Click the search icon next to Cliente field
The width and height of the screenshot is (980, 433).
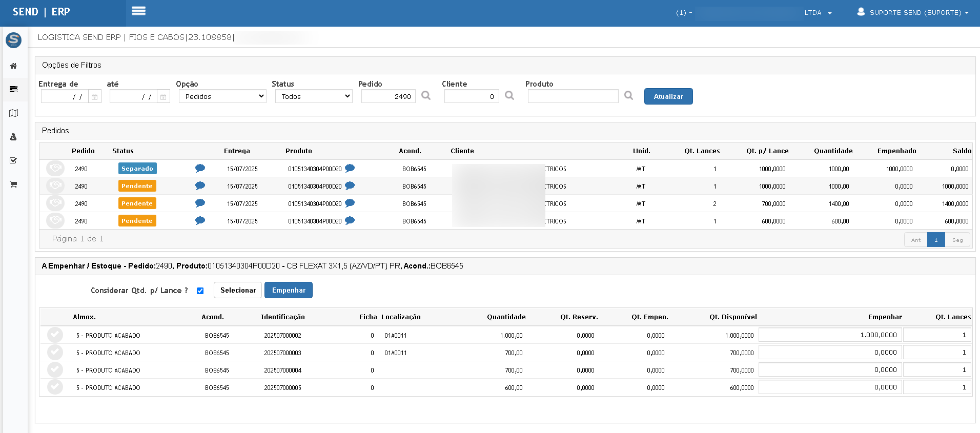click(x=509, y=95)
